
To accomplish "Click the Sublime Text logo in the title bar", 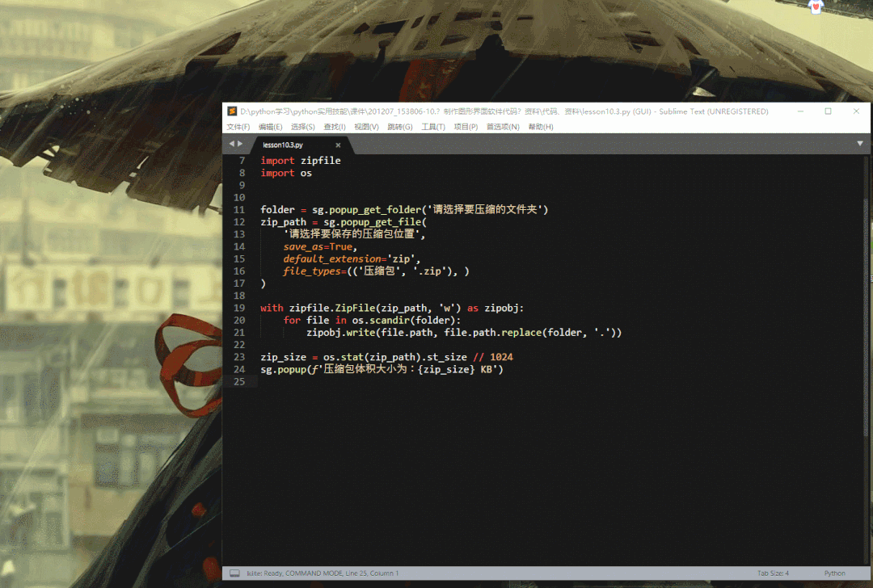I will [230, 111].
